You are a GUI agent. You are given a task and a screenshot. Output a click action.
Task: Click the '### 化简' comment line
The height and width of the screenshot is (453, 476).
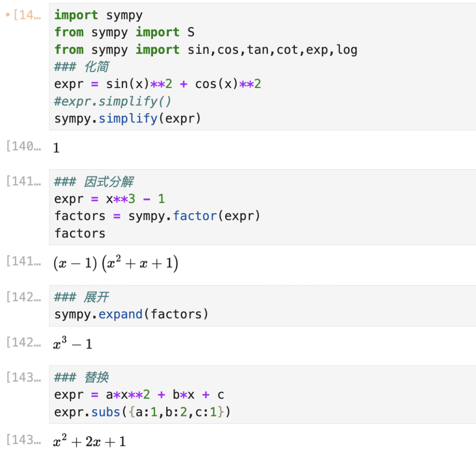[82, 67]
